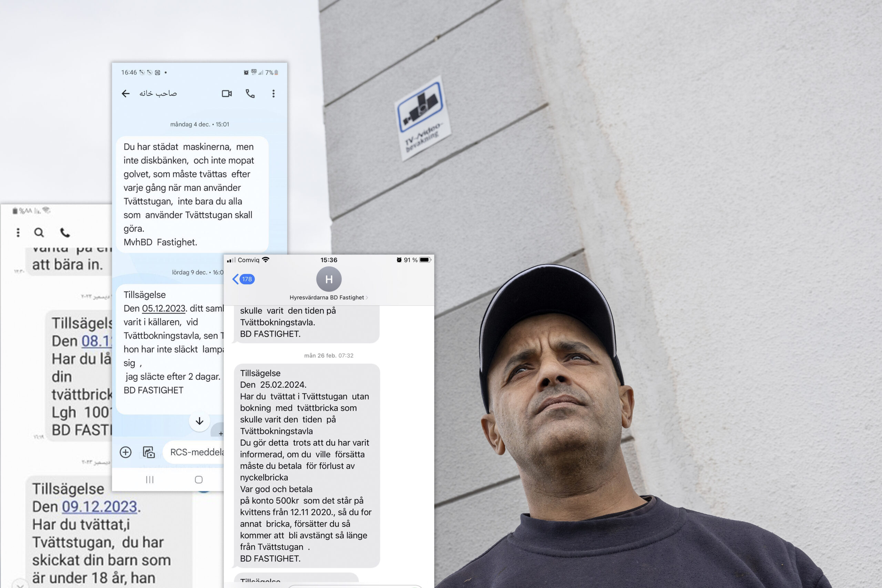Tap the RCS-meddelande text field
The width and height of the screenshot is (882, 588).
click(x=194, y=452)
